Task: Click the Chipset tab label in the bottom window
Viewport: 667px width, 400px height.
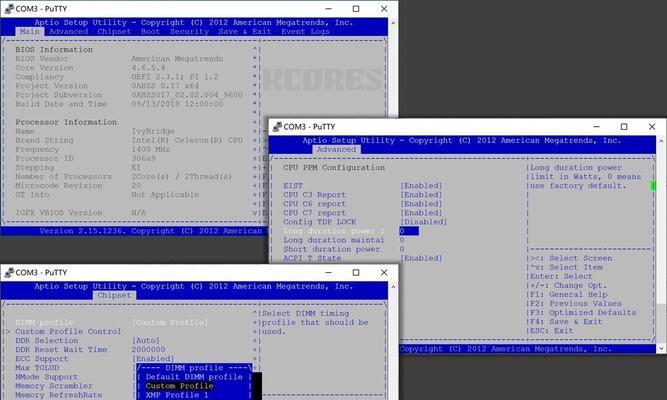Action: tap(114, 295)
